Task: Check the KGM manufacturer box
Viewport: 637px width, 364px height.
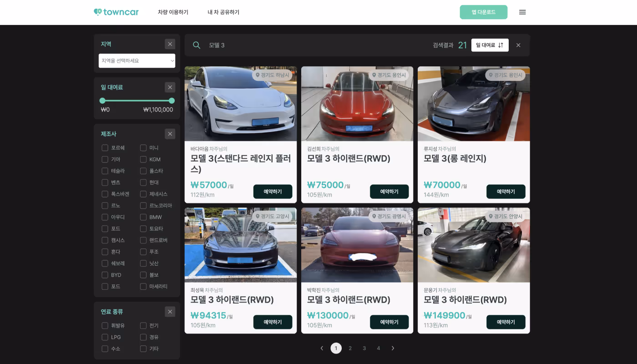Action: coord(143,159)
